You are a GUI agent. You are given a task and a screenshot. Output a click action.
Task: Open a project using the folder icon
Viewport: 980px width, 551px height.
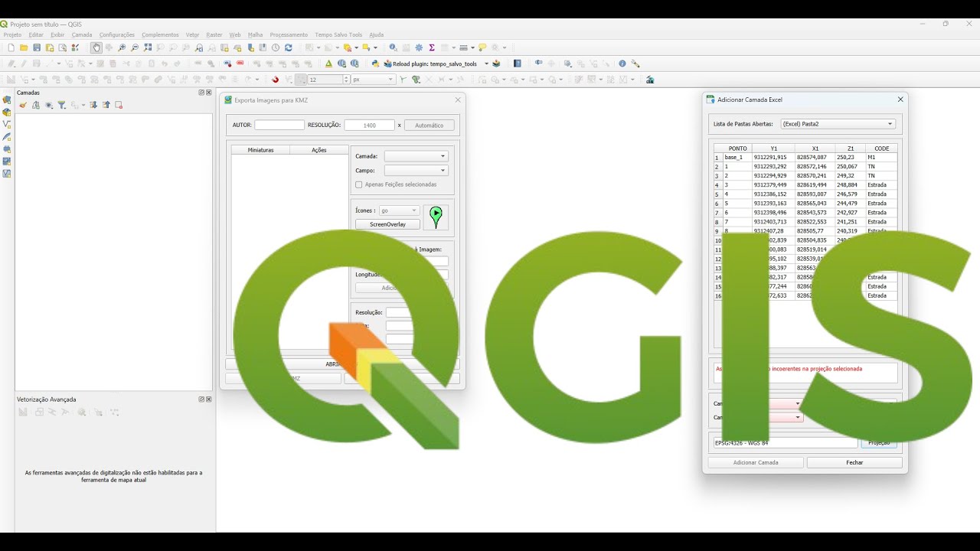tap(24, 47)
